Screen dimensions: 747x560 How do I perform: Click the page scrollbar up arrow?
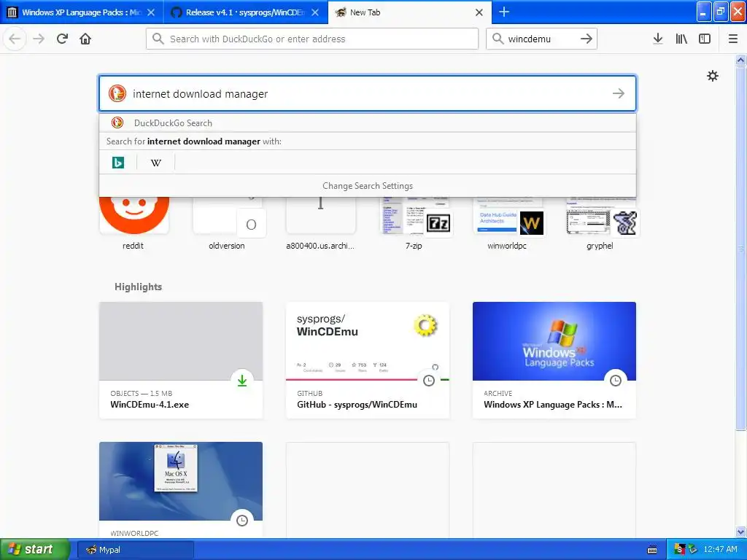[x=741, y=60]
